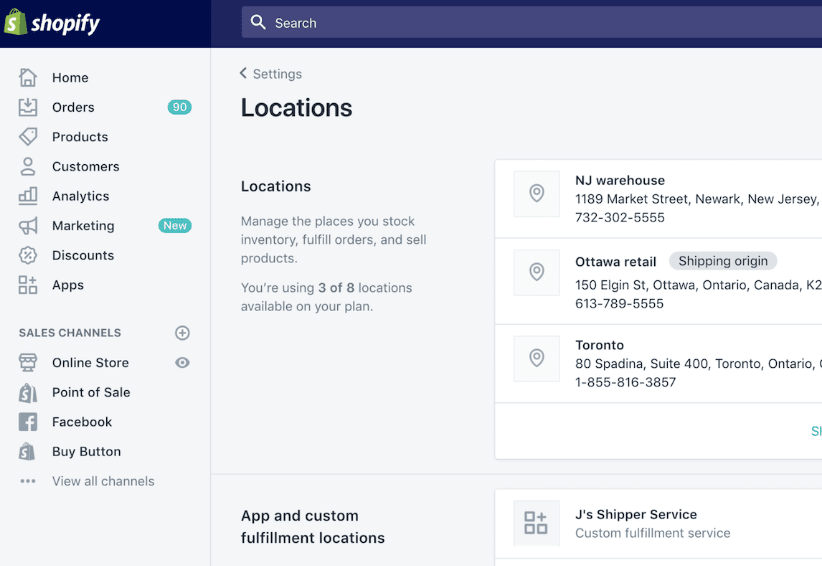Click the Online Store storefront icon
Image resolution: width=822 pixels, height=566 pixels.
[28, 363]
